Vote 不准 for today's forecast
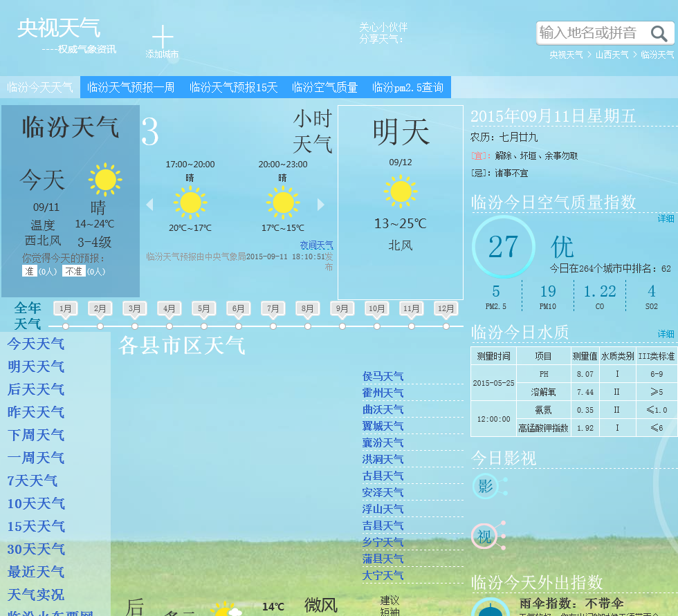This screenshot has width=678, height=616. coord(73,271)
